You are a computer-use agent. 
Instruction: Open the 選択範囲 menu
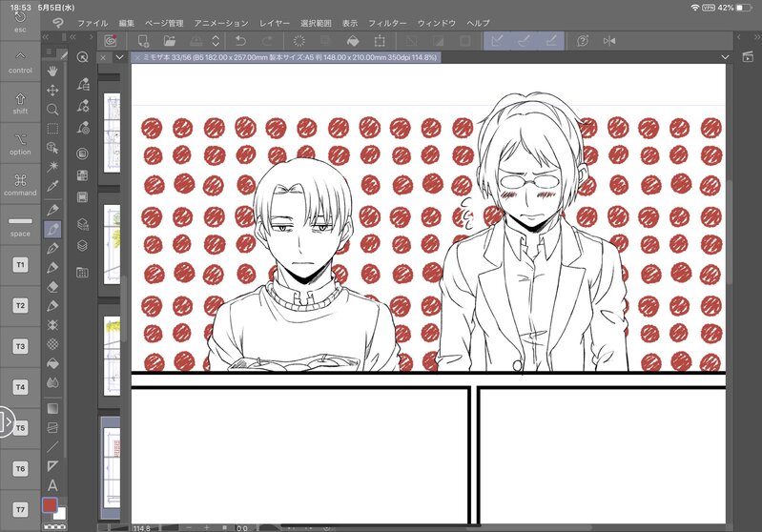[x=316, y=23]
